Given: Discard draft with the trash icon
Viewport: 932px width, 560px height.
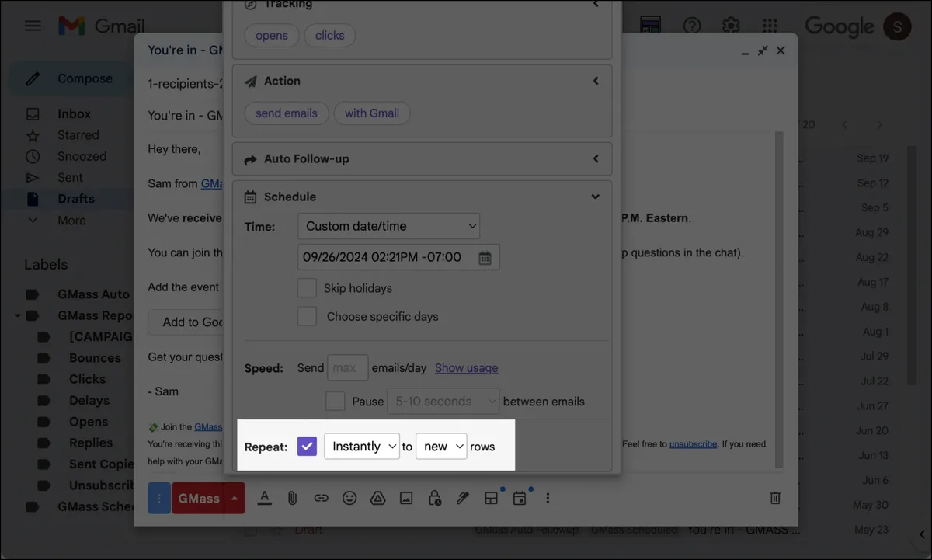Looking at the screenshot, I should [774, 498].
